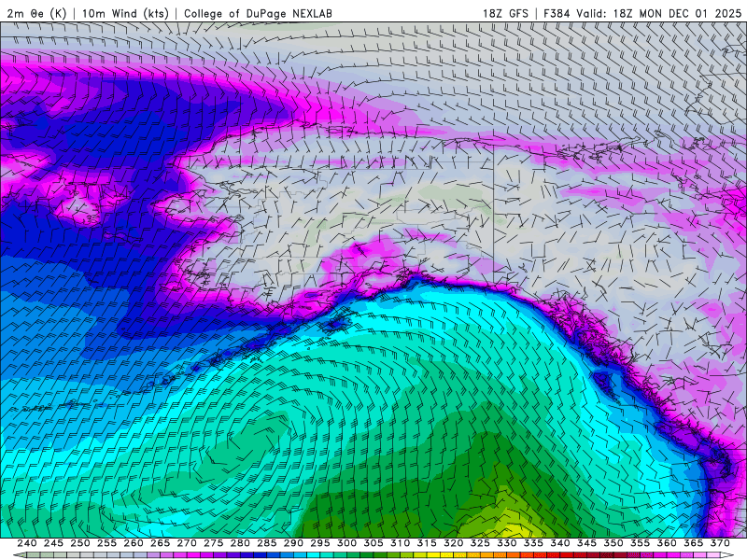Screen dimensions: 747x560
Task: Click the 310 value on the legend scale
Action: pos(401,543)
